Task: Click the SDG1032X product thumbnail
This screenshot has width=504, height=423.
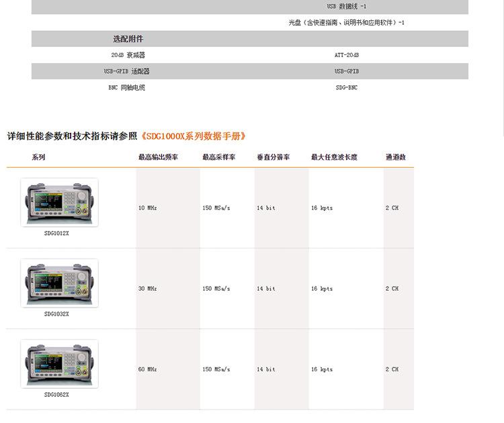Action: (59, 283)
